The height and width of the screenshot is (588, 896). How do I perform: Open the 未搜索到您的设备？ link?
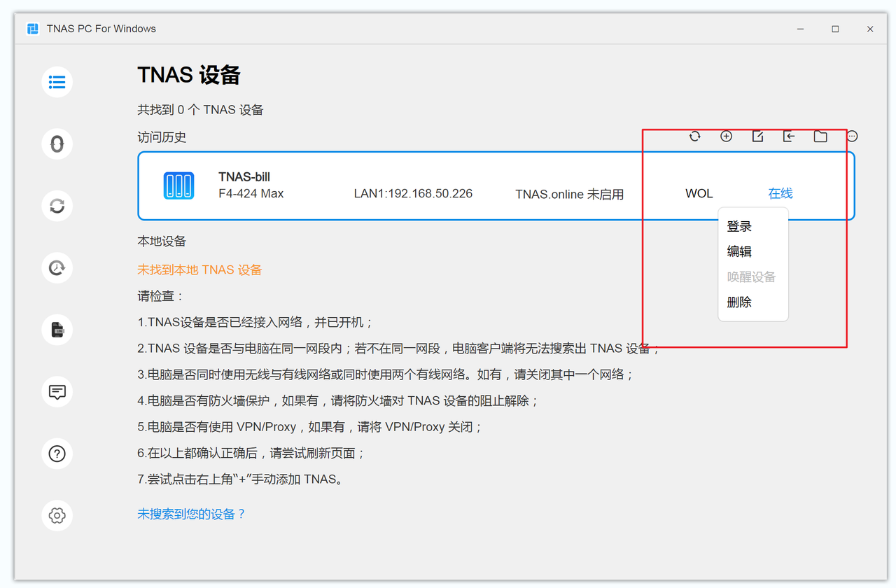pyautogui.click(x=192, y=514)
